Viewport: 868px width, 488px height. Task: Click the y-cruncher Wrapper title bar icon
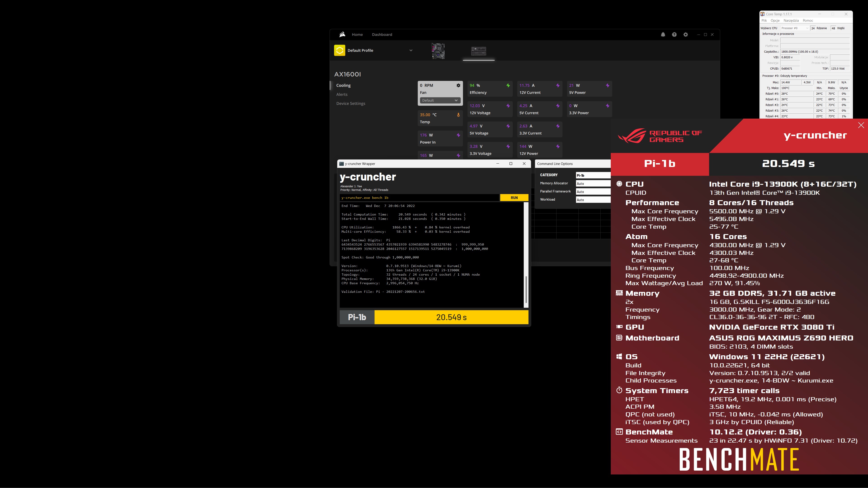click(342, 164)
